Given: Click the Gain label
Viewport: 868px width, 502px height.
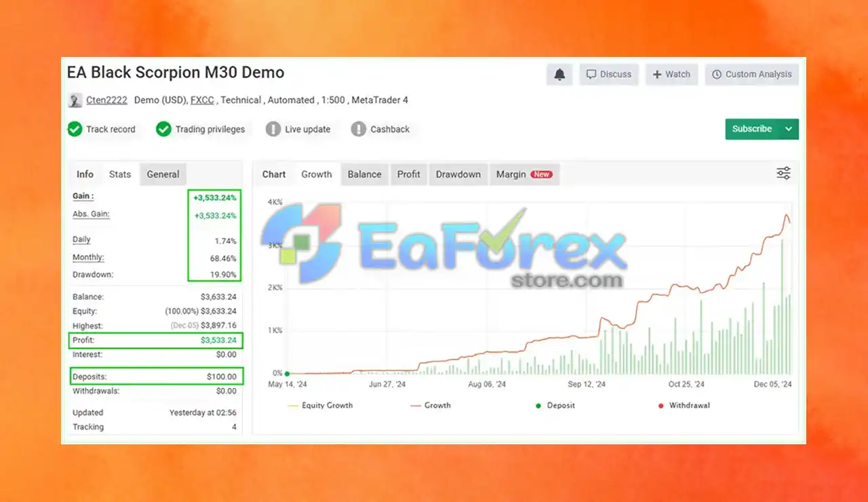Looking at the screenshot, I should pos(83,196).
